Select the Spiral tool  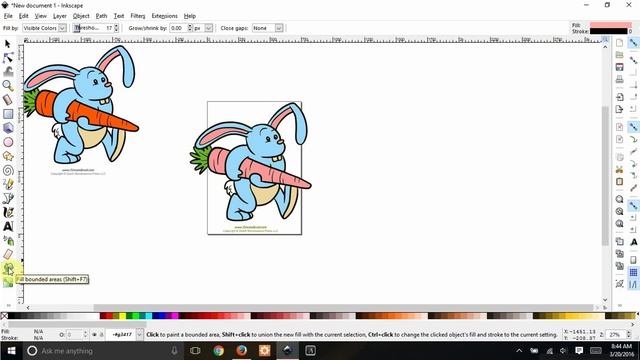coord(8,170)
